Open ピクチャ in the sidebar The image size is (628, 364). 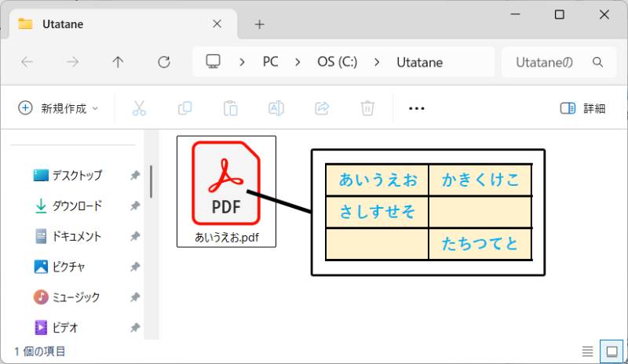pos(60,267)
